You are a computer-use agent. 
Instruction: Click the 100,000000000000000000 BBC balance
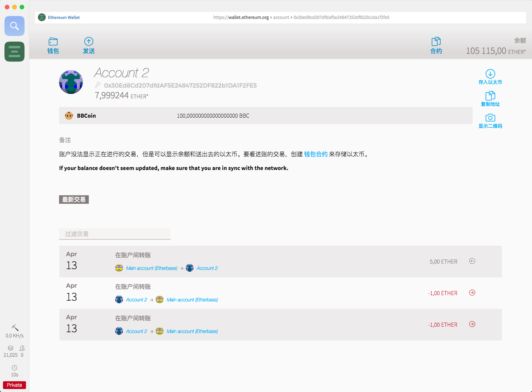click(213, 116)
